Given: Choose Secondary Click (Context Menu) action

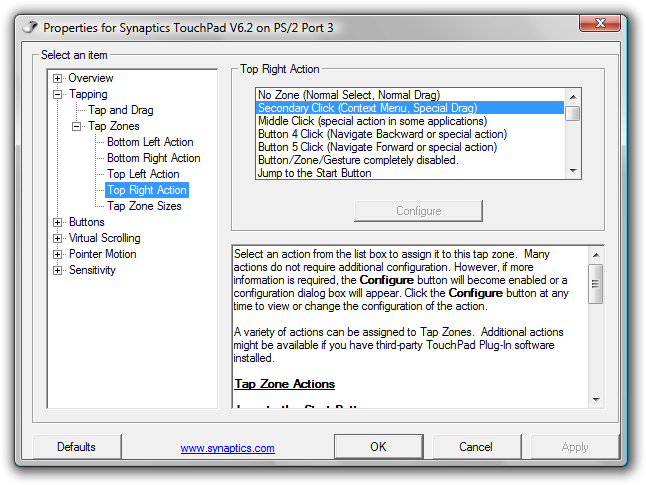Looking at the screenshot, I should click(x=410, y=108).
